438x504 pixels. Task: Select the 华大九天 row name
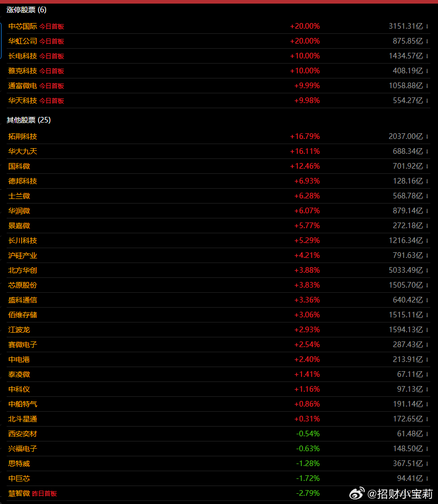[x=23, y=151]
